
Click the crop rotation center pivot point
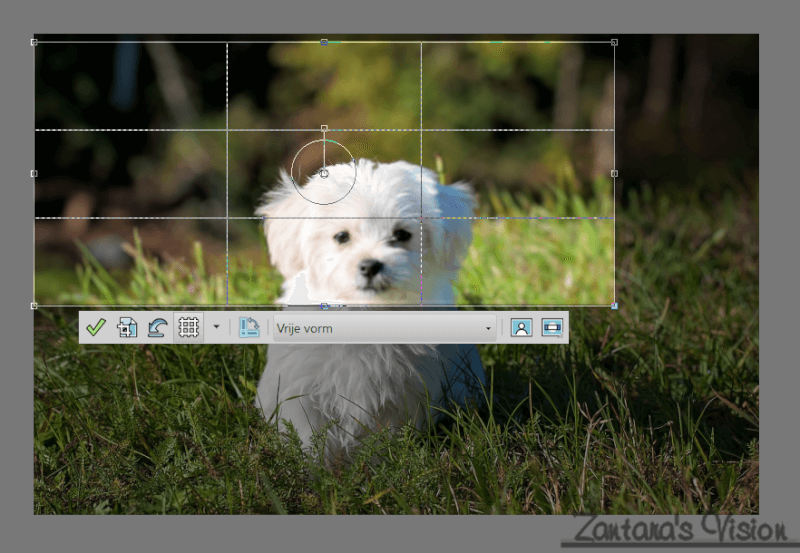point(324,174)
